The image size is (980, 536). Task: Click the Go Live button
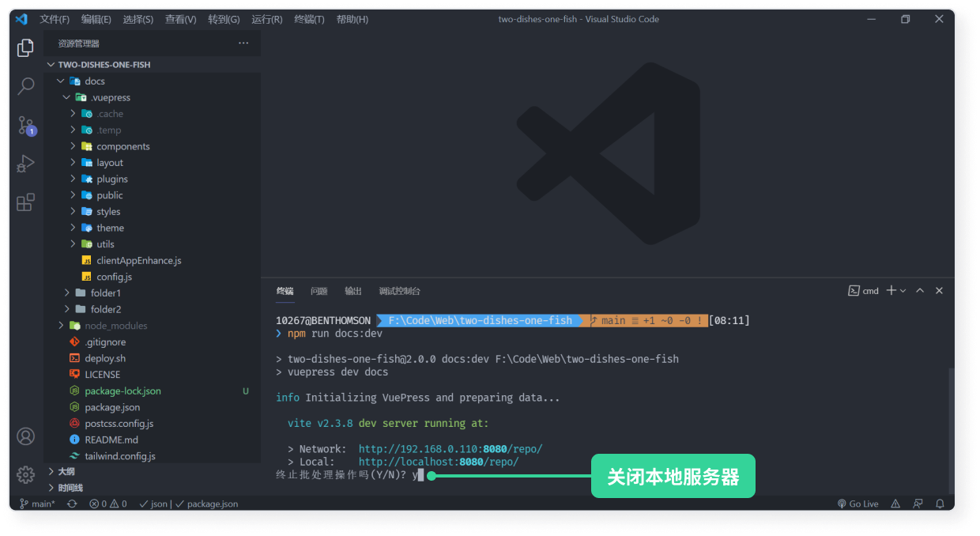point(858,504)
